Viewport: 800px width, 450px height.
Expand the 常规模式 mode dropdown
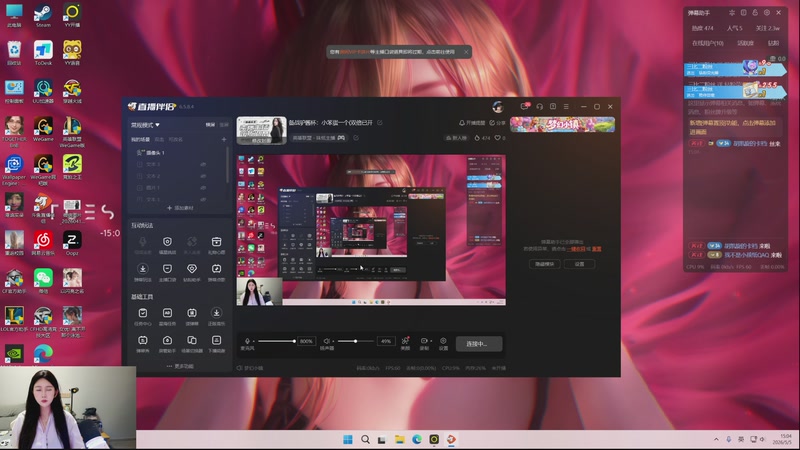tap(145, 125)
